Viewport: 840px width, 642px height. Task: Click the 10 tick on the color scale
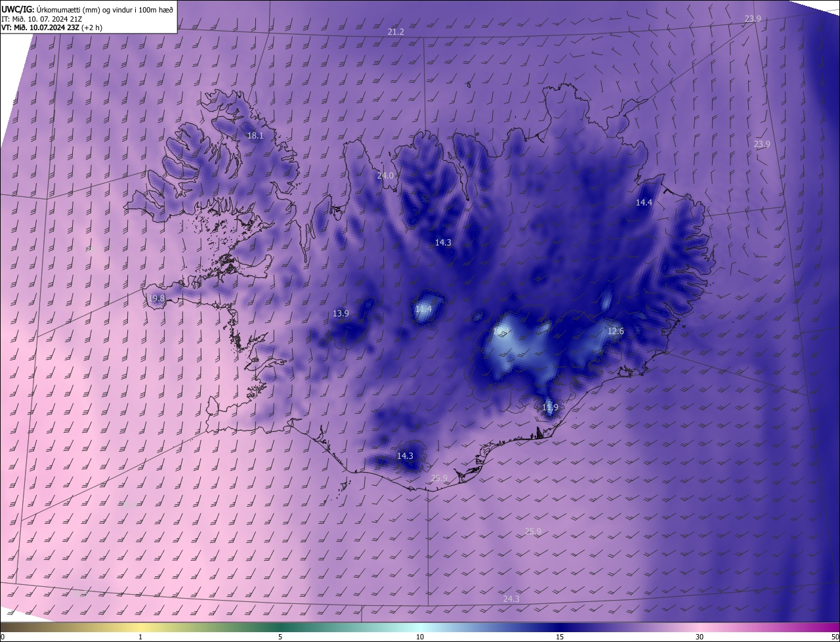coord(420,637)
